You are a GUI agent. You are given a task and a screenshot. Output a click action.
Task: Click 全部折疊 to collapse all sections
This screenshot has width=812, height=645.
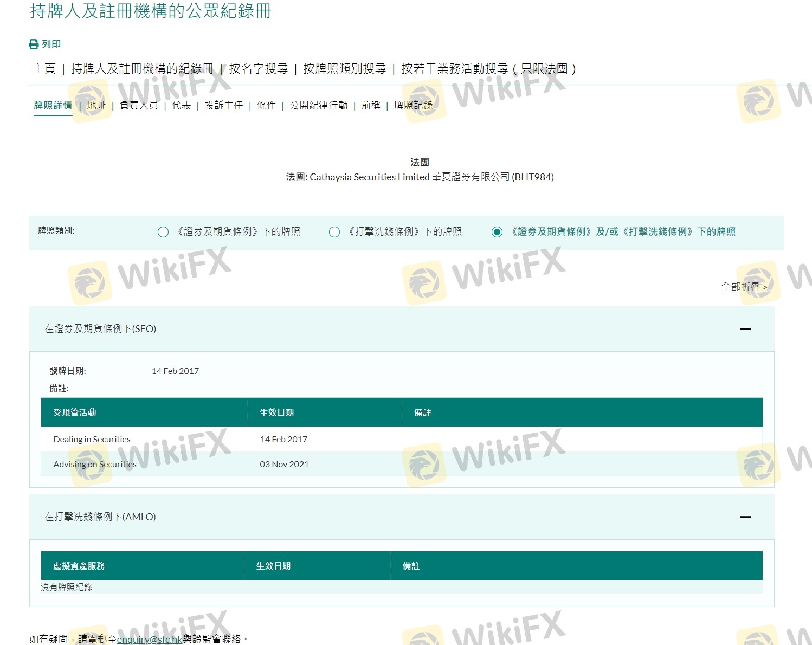(744, 287)
